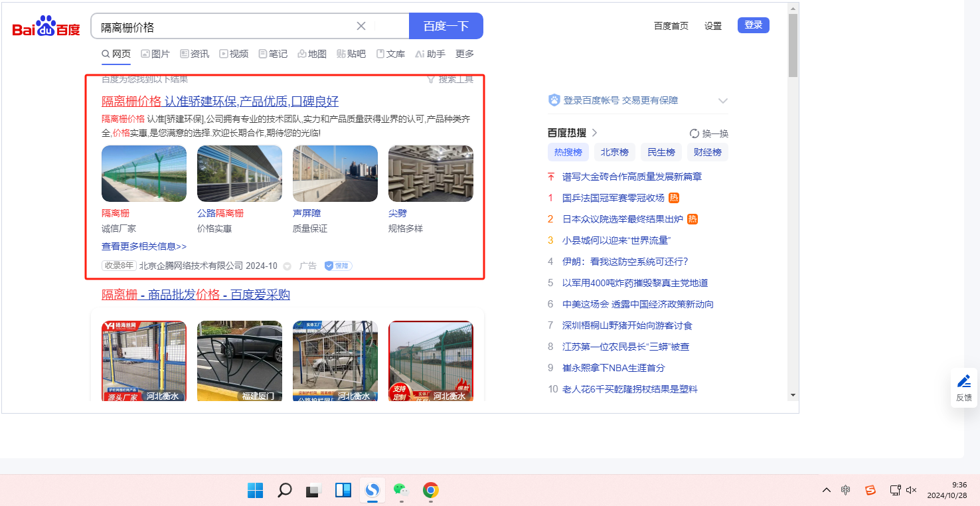Screen dimensions: 980x506
Task: Expand the 登录百度帐号 panel chevron
Action: pos(723,101)
